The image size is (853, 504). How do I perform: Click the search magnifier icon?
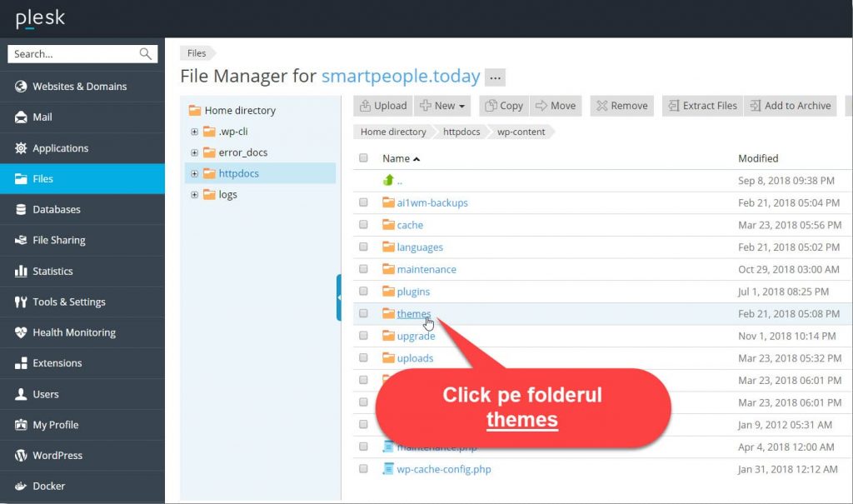146,54
